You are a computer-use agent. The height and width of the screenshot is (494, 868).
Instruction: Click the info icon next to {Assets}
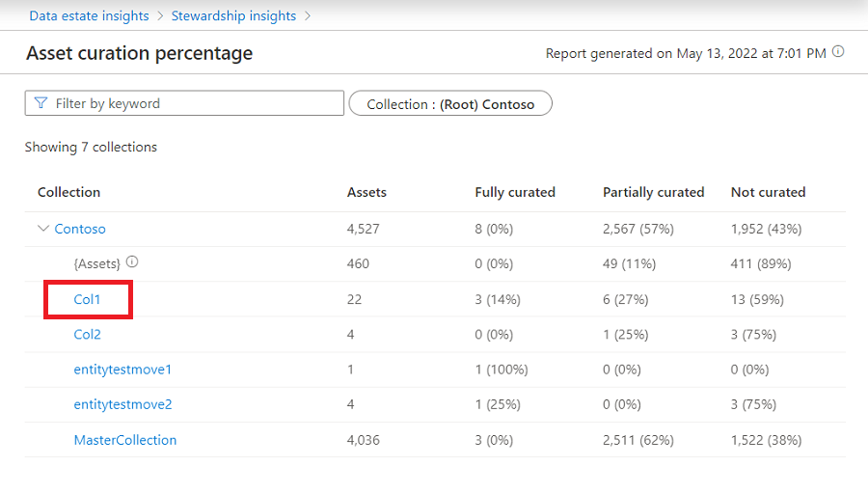pyautogui.click(x=132, y=261)
